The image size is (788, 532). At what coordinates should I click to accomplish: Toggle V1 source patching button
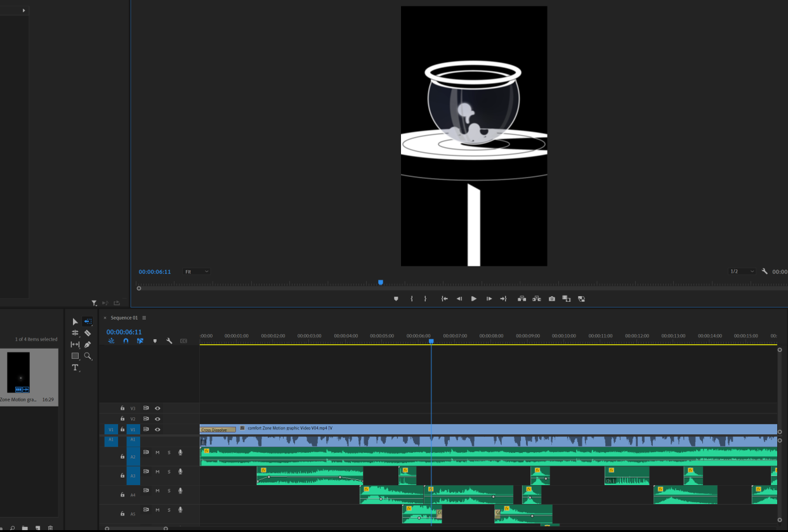point(110,429)
